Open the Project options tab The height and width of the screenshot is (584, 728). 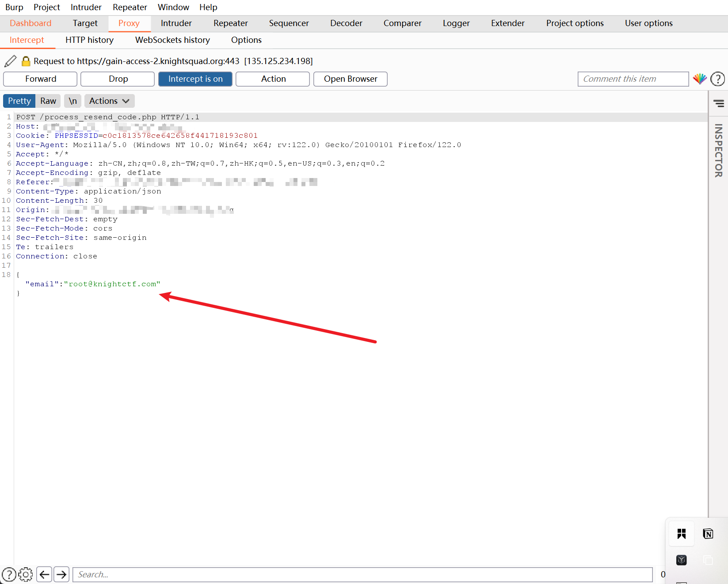pos(575,23)
